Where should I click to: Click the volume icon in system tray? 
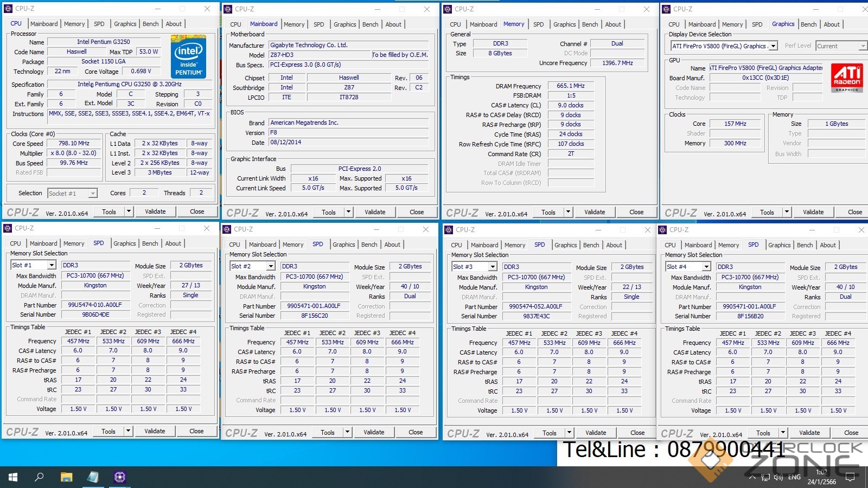coord(778,478)
